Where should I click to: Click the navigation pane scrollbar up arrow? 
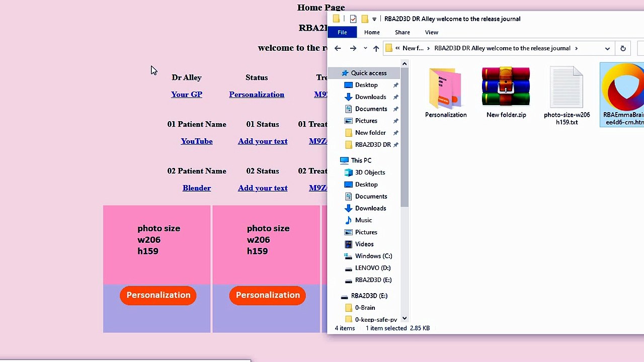click(x=405, y=64)
